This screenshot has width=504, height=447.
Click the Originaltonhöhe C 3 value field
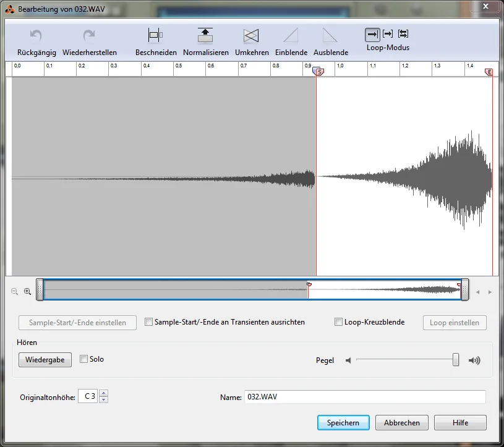(x=88, y=396)
